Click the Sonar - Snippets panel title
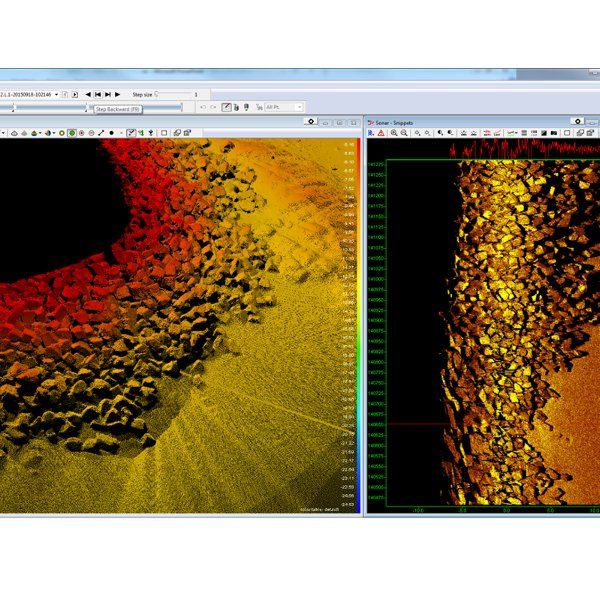 tap(395, 121)
